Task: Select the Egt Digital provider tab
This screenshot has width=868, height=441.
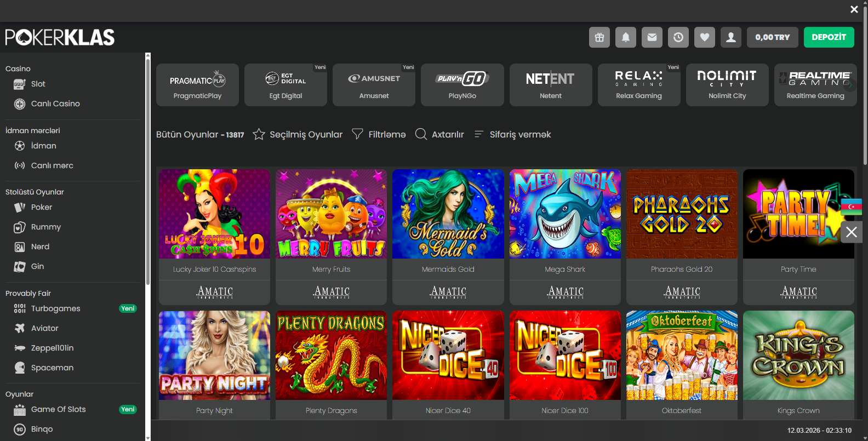Action: (285, 85)
